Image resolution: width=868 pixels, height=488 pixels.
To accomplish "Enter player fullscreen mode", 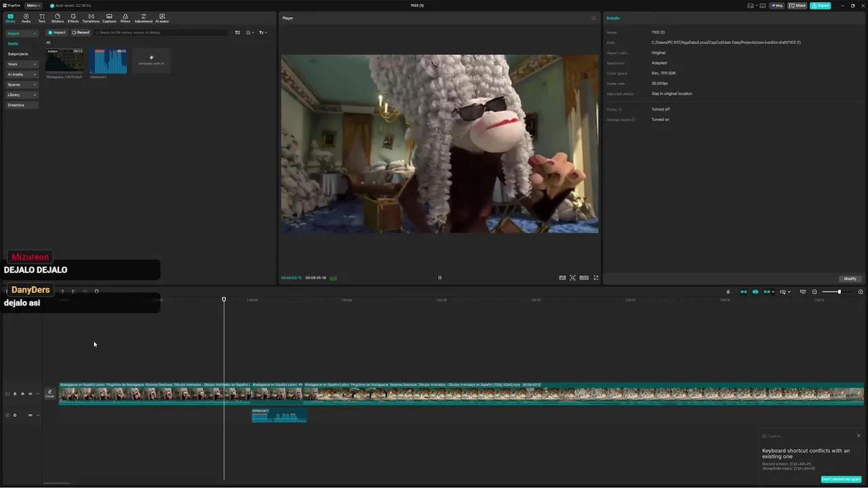I will (596, 278).
